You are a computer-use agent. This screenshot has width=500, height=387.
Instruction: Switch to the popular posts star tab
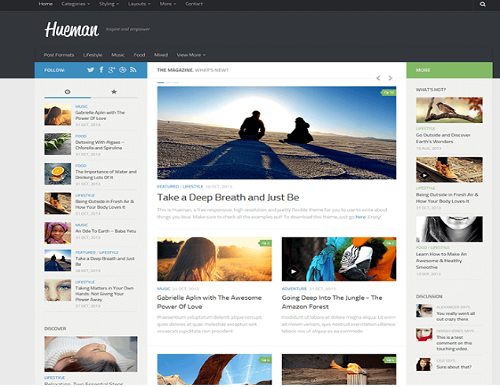(x=114, y=92)
